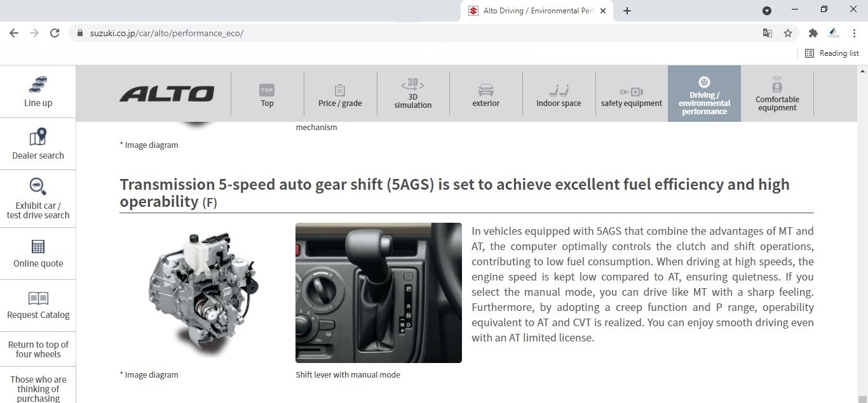Click the 5AGS transmission heading
The image size is (868, 403).
454,193
